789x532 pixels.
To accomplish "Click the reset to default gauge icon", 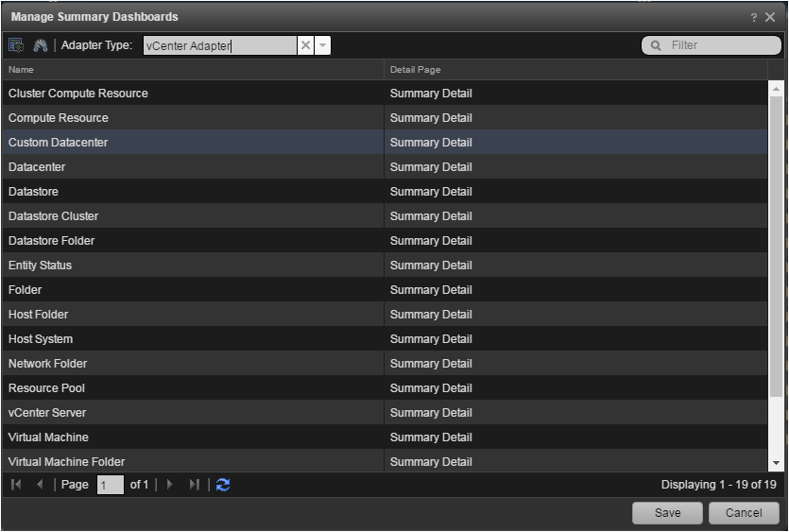I will click(x=40, y=45).
